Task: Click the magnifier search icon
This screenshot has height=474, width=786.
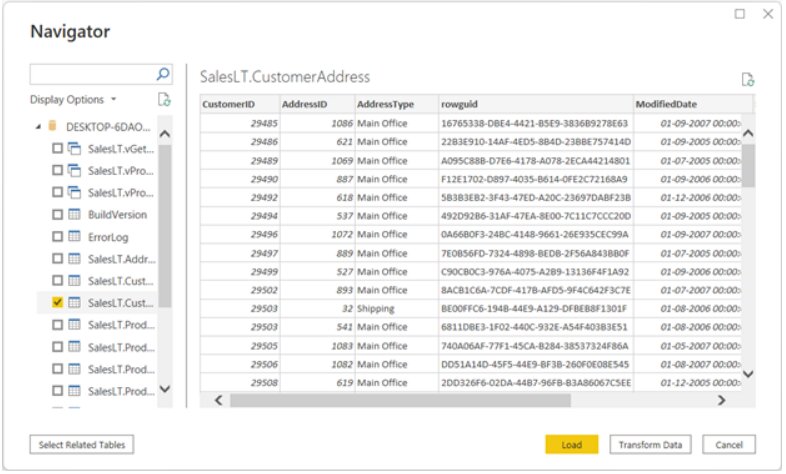Action: click(163, 75)
